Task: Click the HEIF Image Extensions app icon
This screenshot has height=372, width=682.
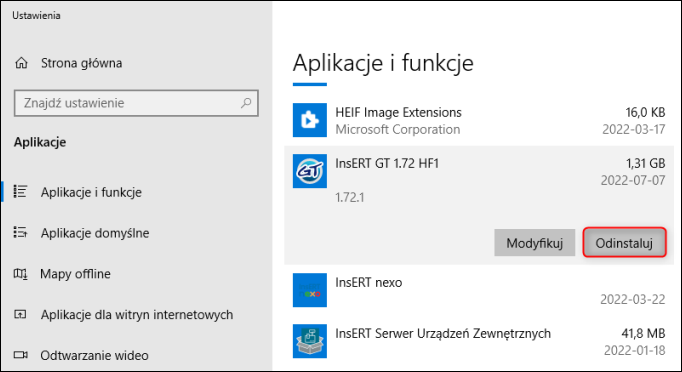Action: click(x=310, y=120)
